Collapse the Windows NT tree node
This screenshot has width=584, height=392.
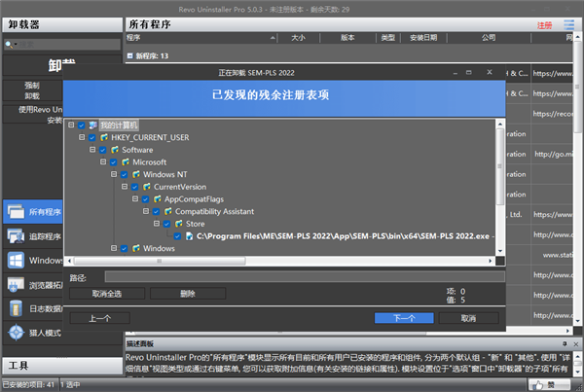tap(114, 174)
